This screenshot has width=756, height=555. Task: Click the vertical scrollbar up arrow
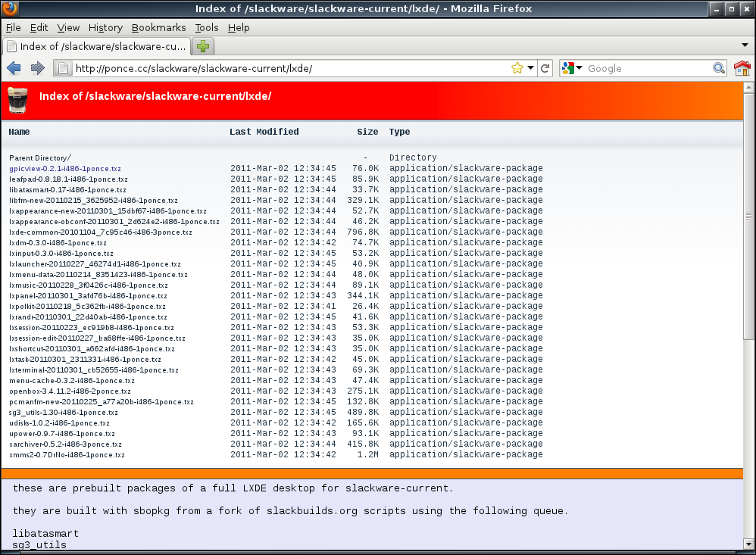click(x=748, y=87)
